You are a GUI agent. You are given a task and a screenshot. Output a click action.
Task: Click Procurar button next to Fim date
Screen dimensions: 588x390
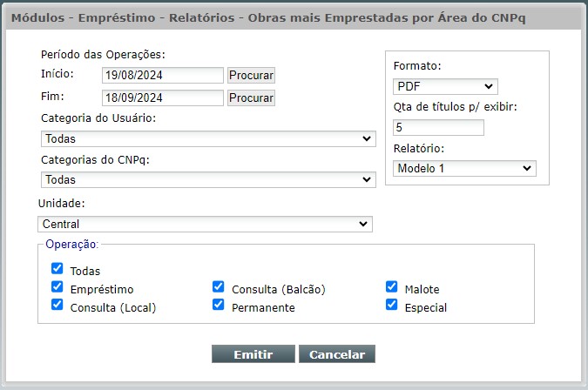pyautogui.click(x=251, y=97)
